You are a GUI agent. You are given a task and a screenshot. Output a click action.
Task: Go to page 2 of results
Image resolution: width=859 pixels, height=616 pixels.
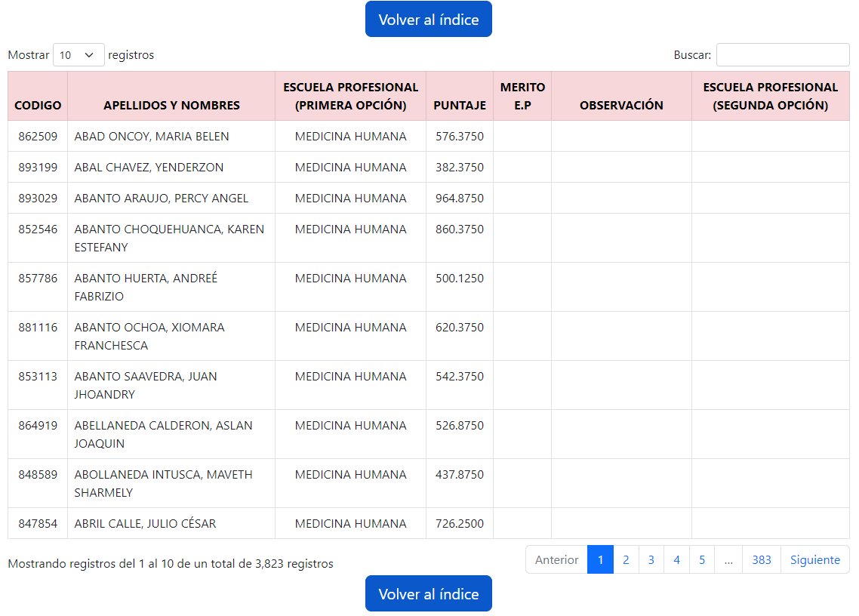tap(626, 560)
